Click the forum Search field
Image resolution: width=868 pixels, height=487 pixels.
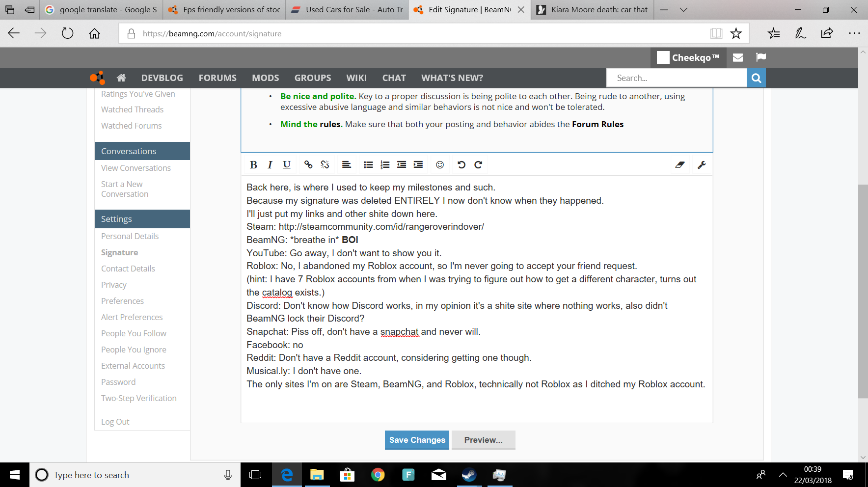click(x=677, y=78)
